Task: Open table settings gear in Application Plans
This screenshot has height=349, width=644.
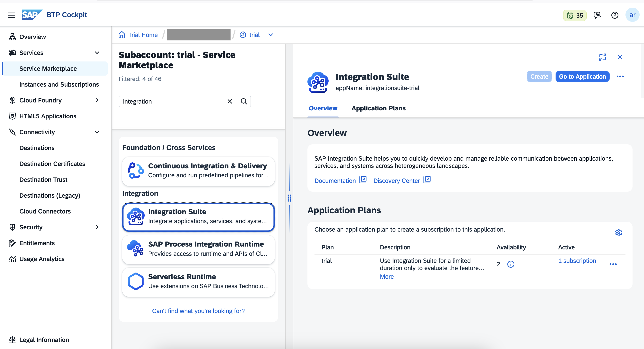Action: tap(618, 233)
